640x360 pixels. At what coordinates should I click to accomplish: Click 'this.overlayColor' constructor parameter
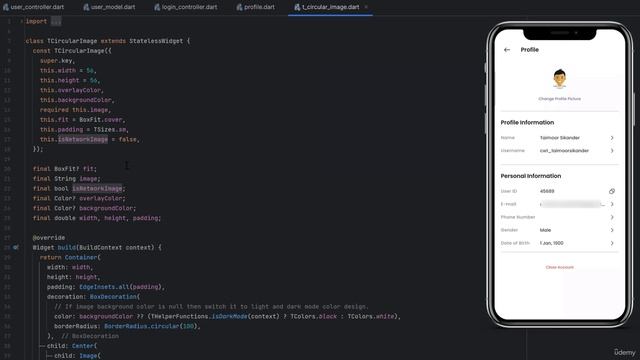pyautogui.click(x=70, y=90)
